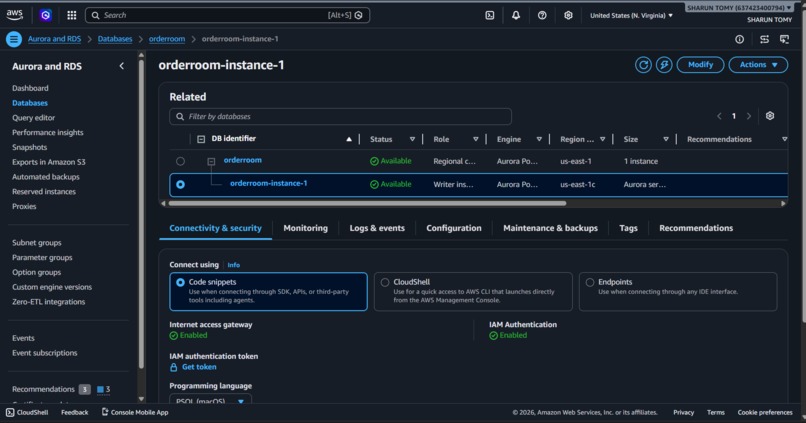Click the Console Mobile App icon
The width and height of the screenshot is (806, 423).
[x=105, y=412]
